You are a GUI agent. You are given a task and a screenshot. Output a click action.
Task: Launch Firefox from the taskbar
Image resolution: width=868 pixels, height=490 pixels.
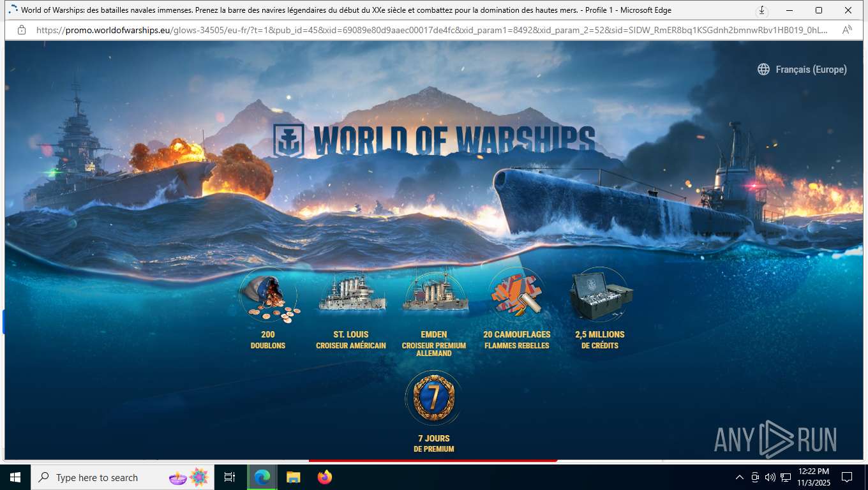(325, 477)
